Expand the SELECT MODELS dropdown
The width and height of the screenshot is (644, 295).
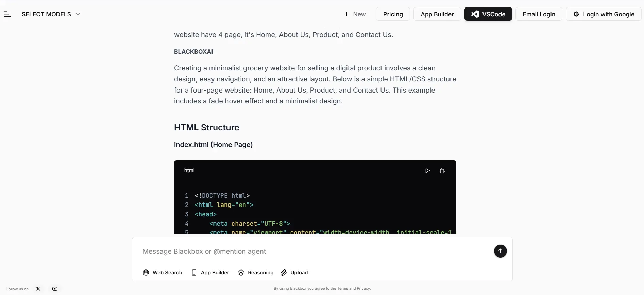coord(51,14)
